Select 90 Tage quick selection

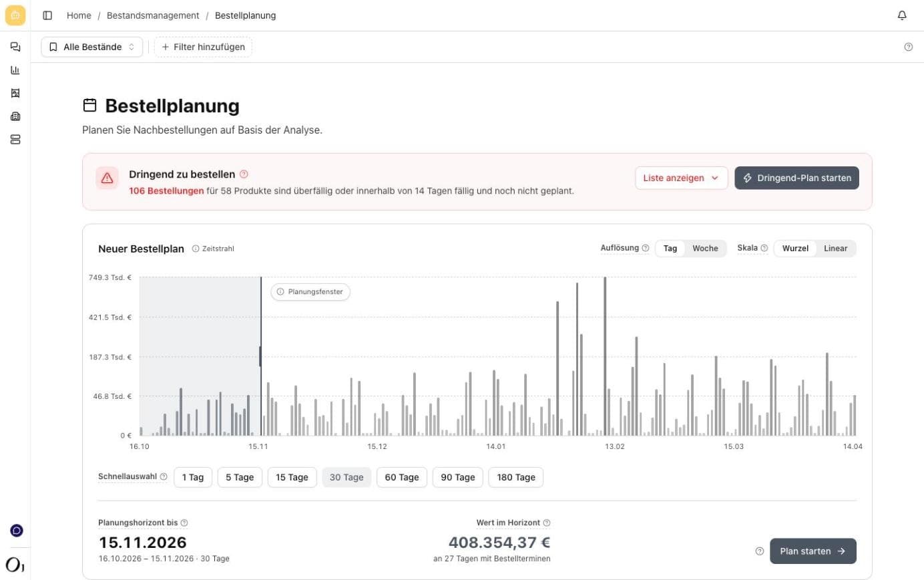[457, 477]
